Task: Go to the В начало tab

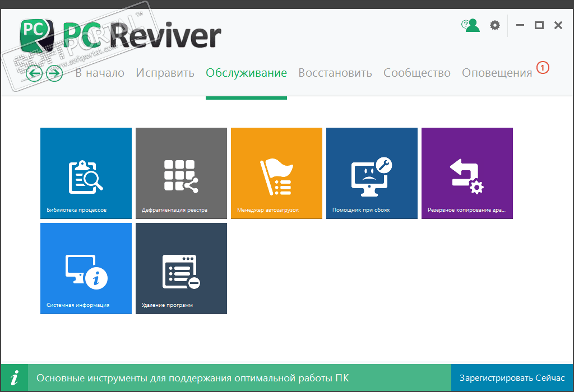Action: [100, 73]
